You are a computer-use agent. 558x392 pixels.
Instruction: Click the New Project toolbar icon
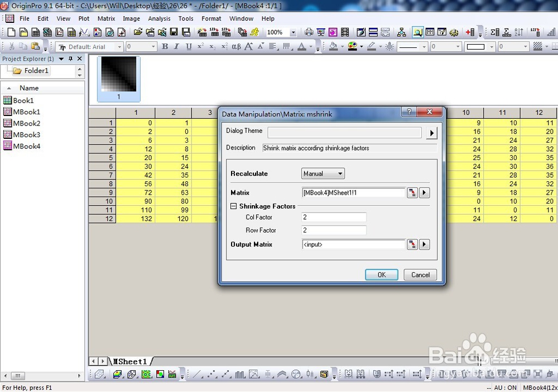coord(11,32)
